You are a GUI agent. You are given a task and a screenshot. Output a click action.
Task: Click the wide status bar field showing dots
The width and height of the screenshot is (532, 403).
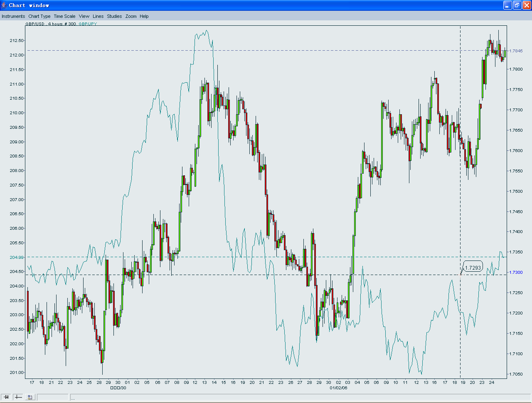(x=300, y=397)
